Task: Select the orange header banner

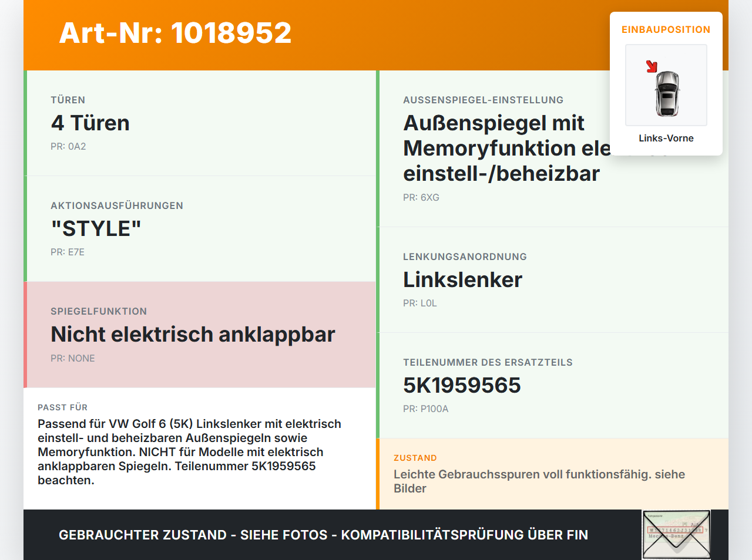Action: click(x=376, y=34)
